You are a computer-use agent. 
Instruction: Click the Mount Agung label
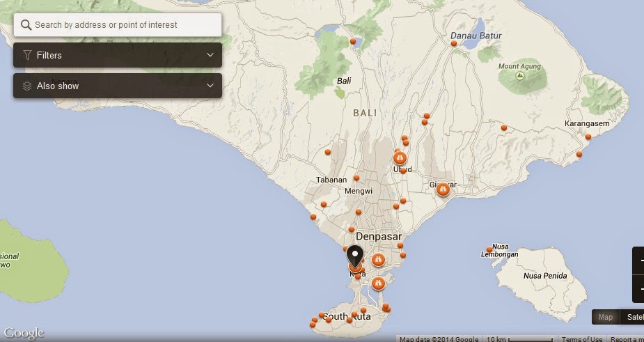tap(519, 66)
